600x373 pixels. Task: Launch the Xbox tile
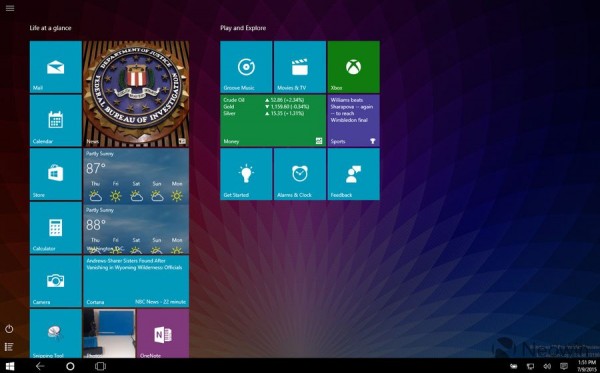click(x=354, y=67)
